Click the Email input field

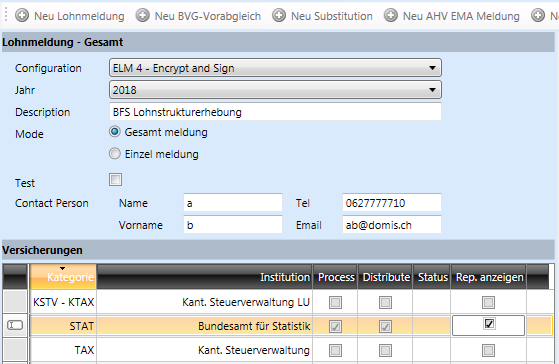click(x=392, y=225)
